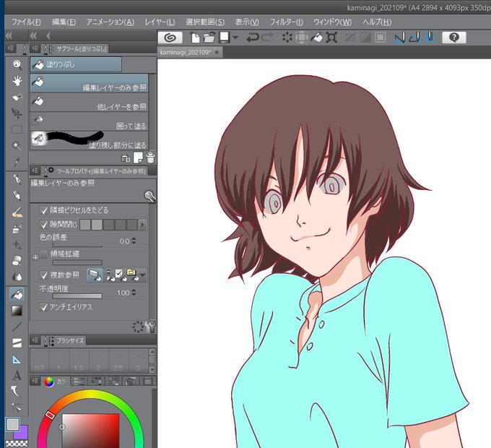Select the rectangular selection marquee tool

[17, 129]
